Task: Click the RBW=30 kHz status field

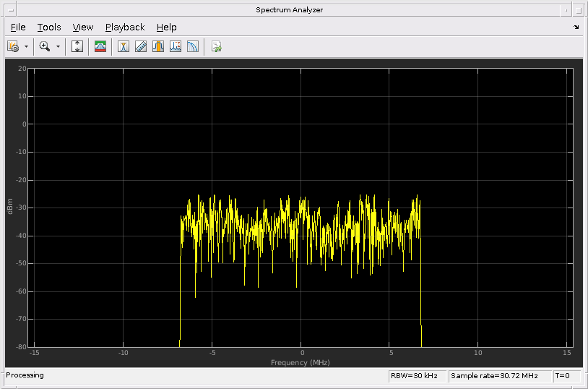Action: [x=418, y=376]
